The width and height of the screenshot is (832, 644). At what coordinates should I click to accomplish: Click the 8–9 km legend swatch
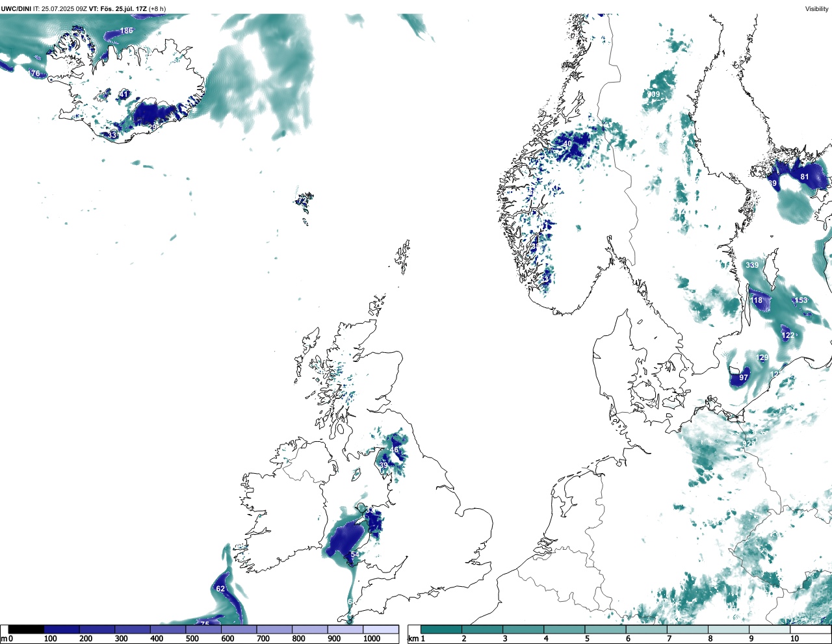[x=728, y=629]
